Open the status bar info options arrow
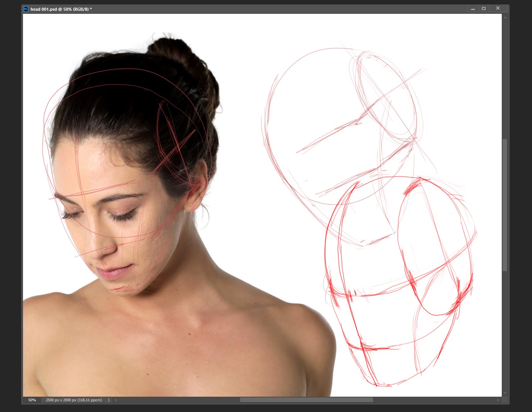This screenshot has height=412, width=532. tap(109, 400)
